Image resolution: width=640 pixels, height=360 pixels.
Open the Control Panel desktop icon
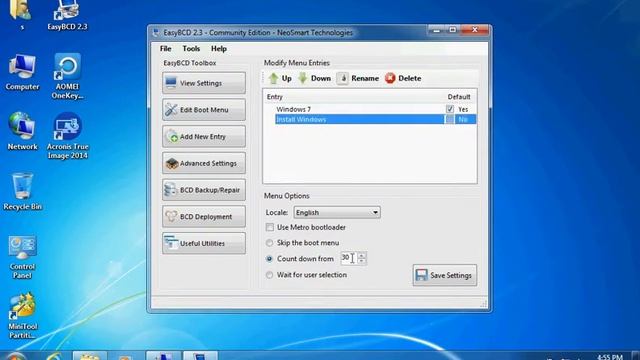[22, 257]
